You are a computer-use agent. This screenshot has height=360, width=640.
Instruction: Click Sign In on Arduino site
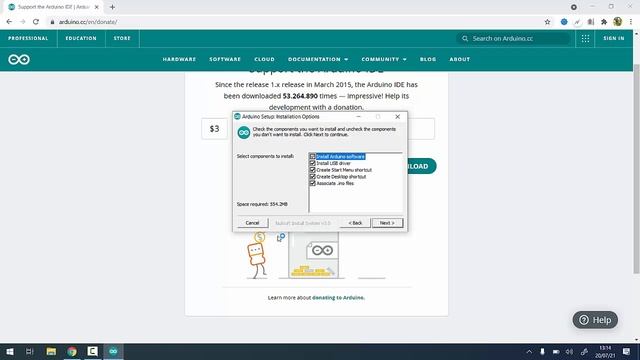(x=614, y=38)
